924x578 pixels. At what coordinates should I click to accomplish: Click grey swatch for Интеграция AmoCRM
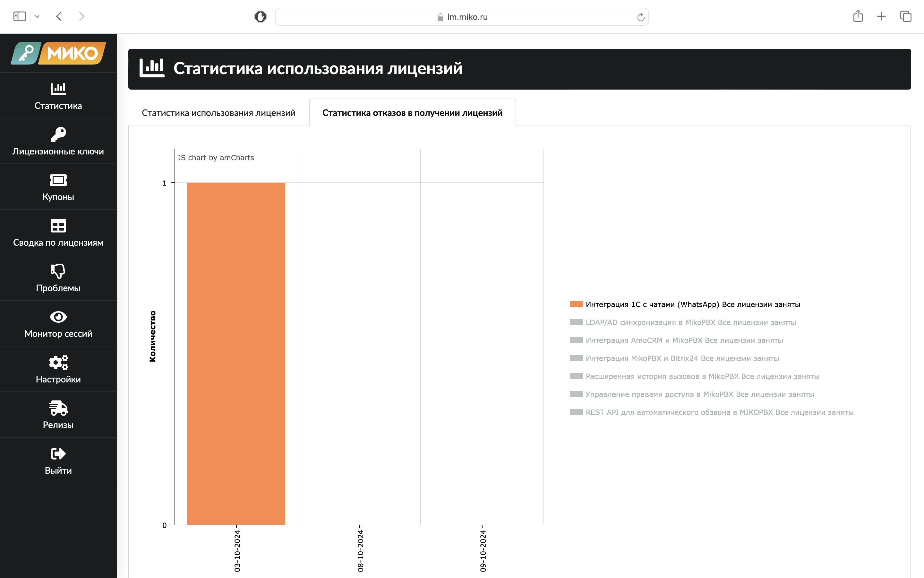576,340
